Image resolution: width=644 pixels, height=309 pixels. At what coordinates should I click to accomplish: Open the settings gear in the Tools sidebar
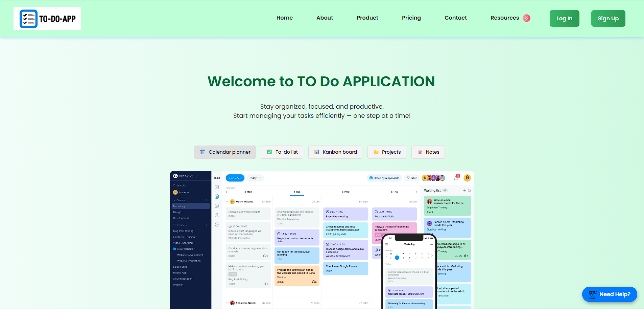point(217,224)
